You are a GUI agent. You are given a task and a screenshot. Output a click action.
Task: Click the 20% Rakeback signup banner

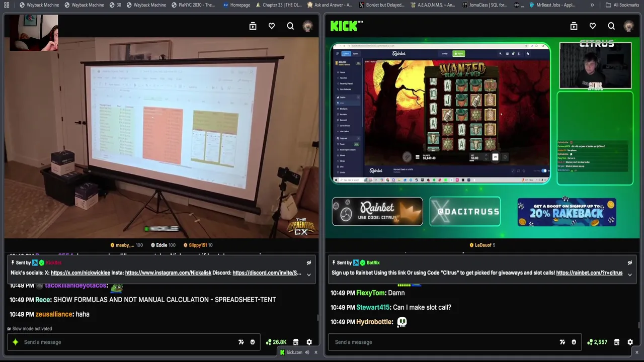[x=567, y=212]
